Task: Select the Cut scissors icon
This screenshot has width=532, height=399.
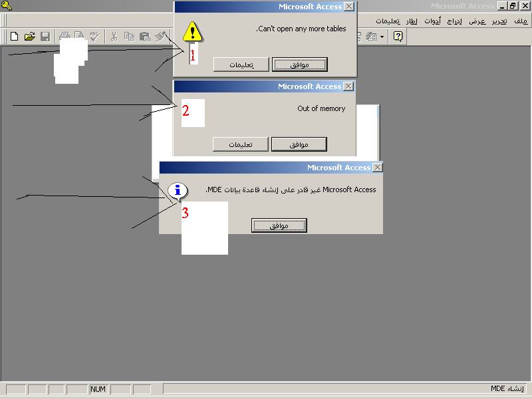Action: tap(114, 37)
